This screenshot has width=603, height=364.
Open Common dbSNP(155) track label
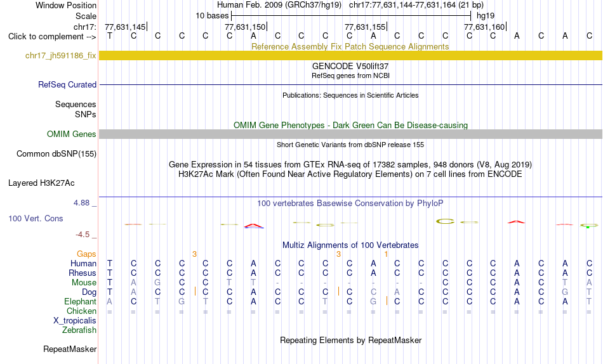(56, 153)
